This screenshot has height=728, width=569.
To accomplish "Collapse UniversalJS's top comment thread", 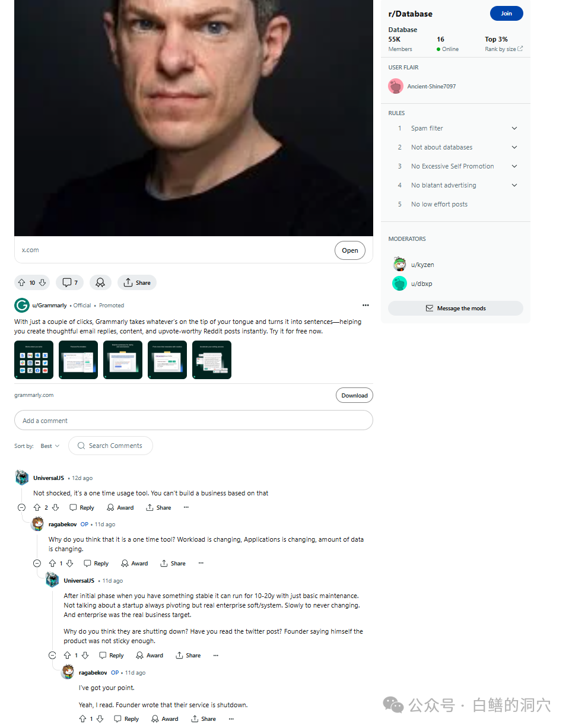I will tap(22, 507).
